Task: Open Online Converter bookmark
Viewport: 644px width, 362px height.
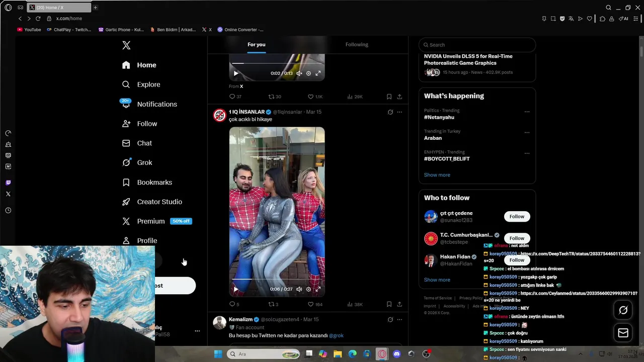Action: coord(240,30)
